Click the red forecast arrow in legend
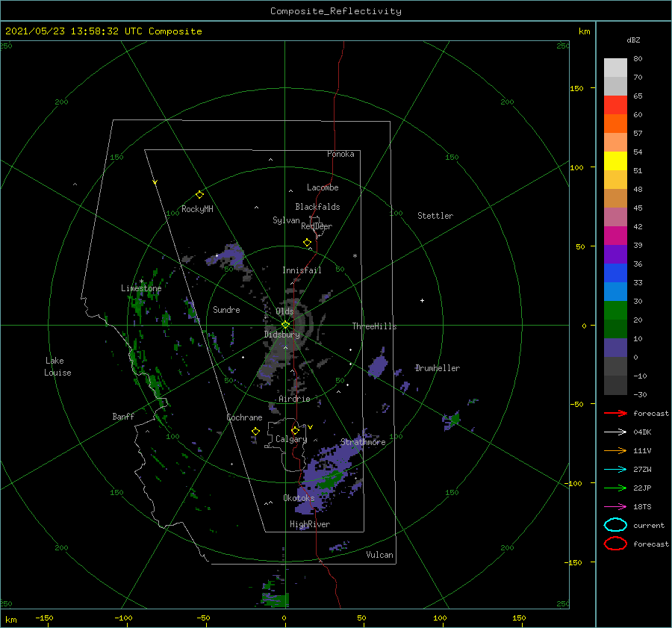This screenshot has width=672, height=628. click(x=615, y=413)
